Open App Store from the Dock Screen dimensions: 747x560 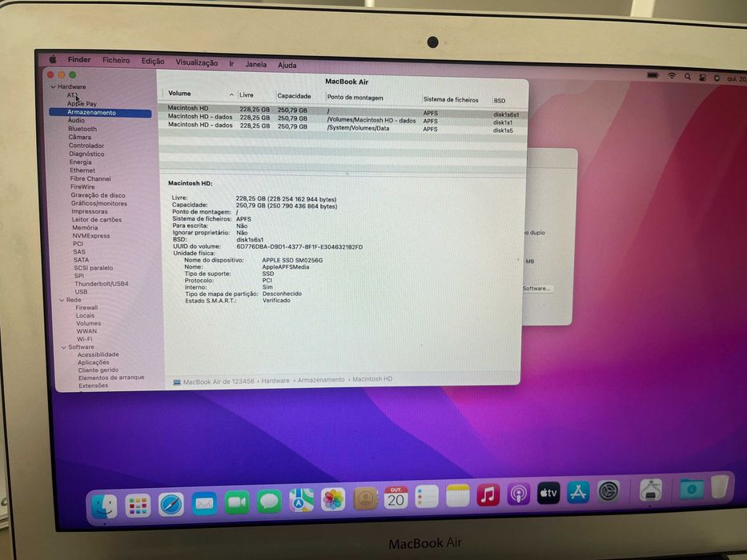click(x=578, y=492)
